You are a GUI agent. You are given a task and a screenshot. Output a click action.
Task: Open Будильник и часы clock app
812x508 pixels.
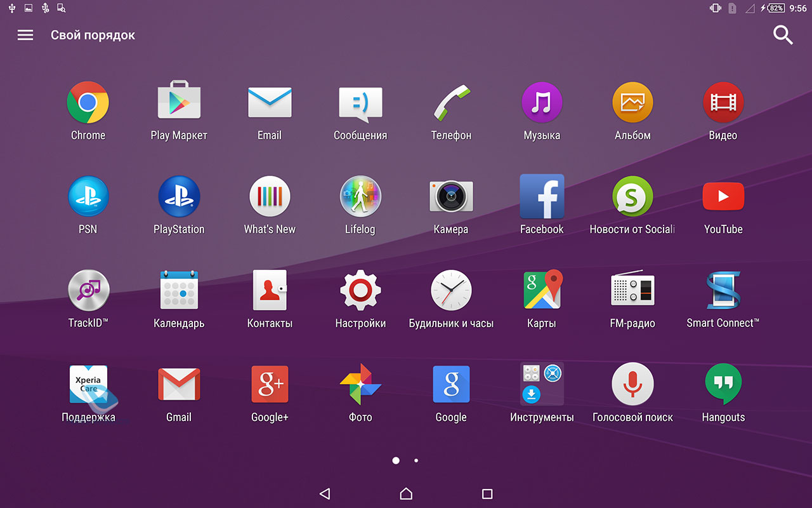click(451, 290)
